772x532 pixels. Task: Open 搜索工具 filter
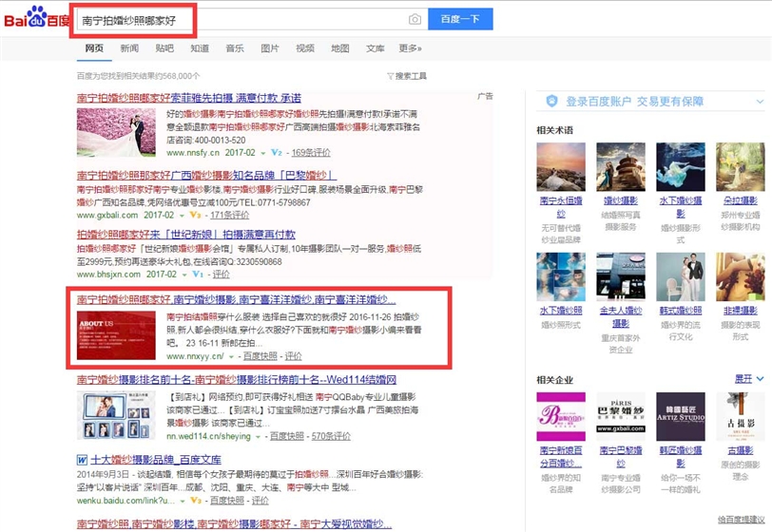pyautogui.click(x=407, y=76)
